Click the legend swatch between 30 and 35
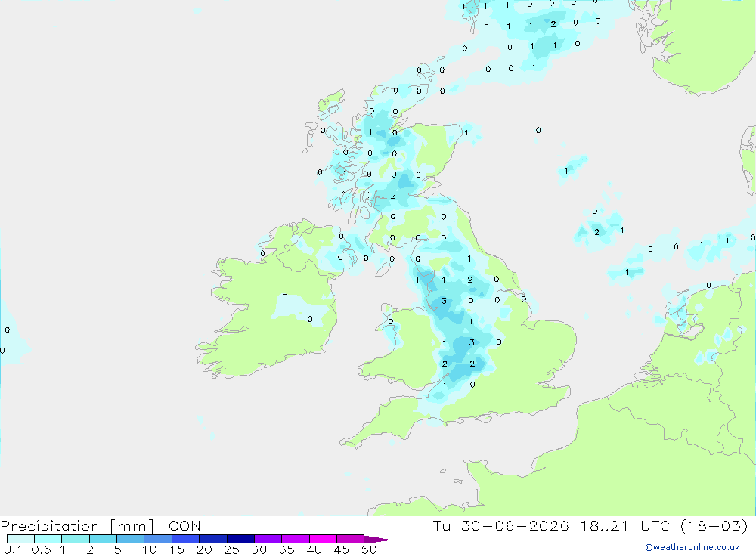 click(x=268, y=539)
